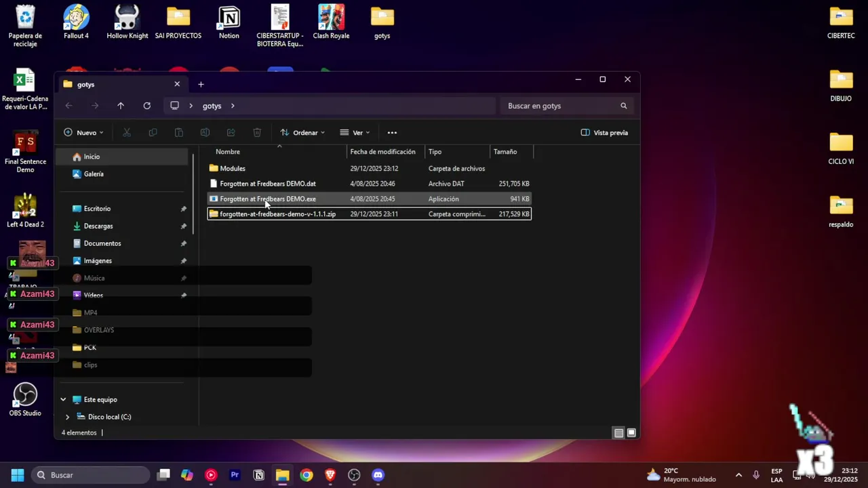Open the See more three-dots menu
This screenshot has height=488, width=868.
pyautogui.click(x=392, y=133)
